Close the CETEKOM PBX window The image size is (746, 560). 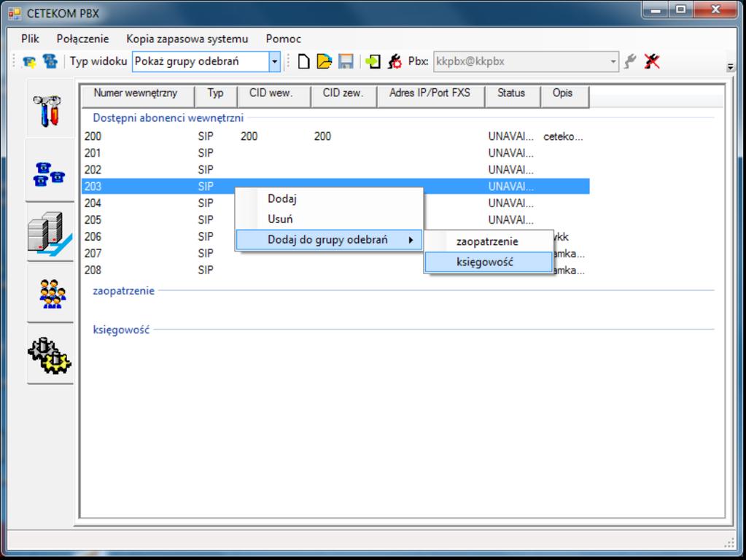pos(715,10)
